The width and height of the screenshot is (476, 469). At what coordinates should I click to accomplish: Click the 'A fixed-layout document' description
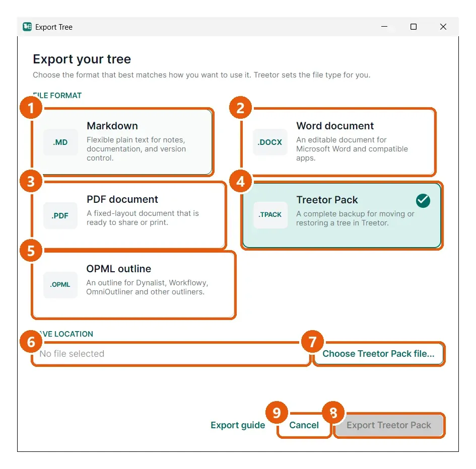pyautogui.click(x=143, y=218)
